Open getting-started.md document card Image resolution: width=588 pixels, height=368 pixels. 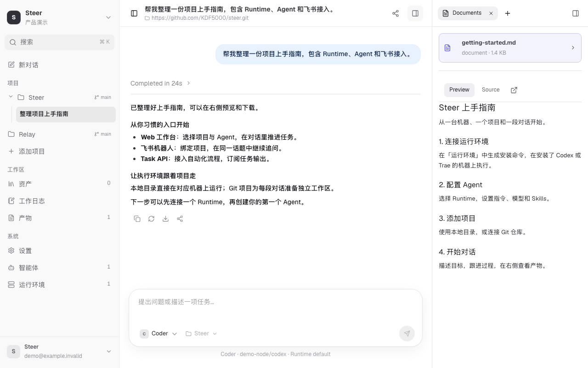(x=510, y=48)
